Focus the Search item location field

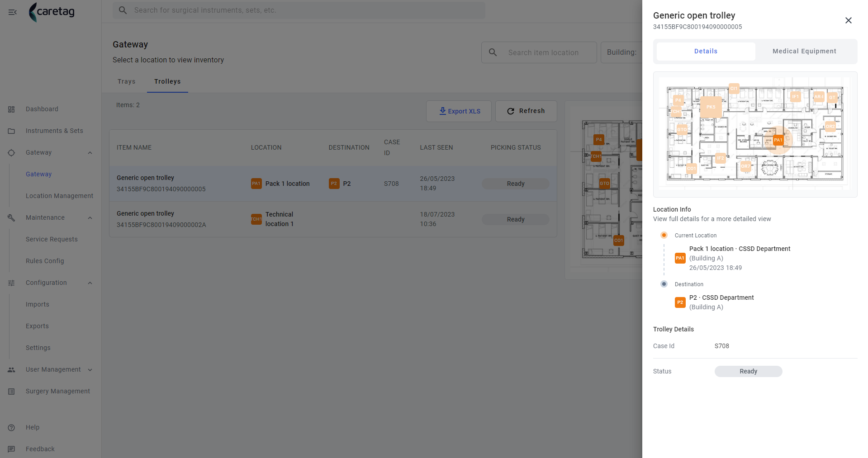click(x=539, y=52)
